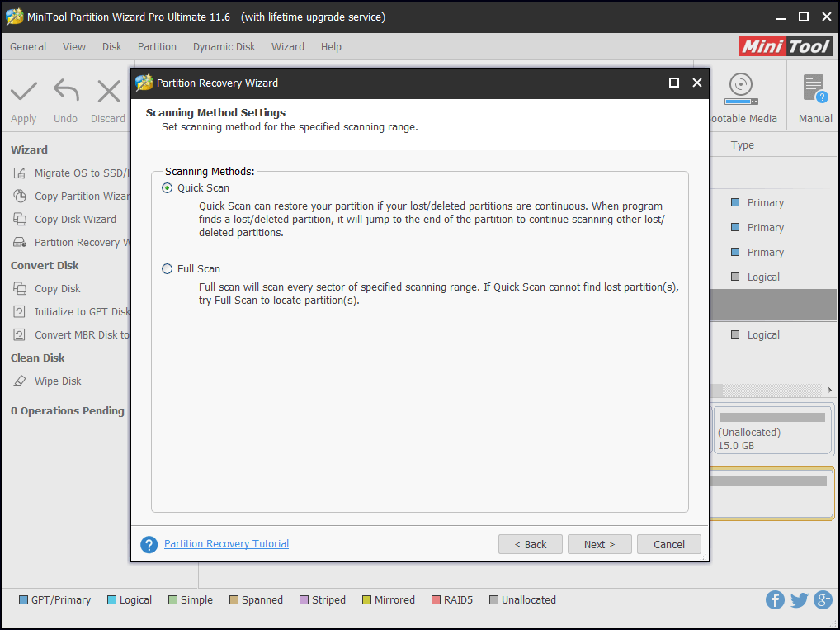Cancel the Partition Recovery Wizard

click(668, 544)
